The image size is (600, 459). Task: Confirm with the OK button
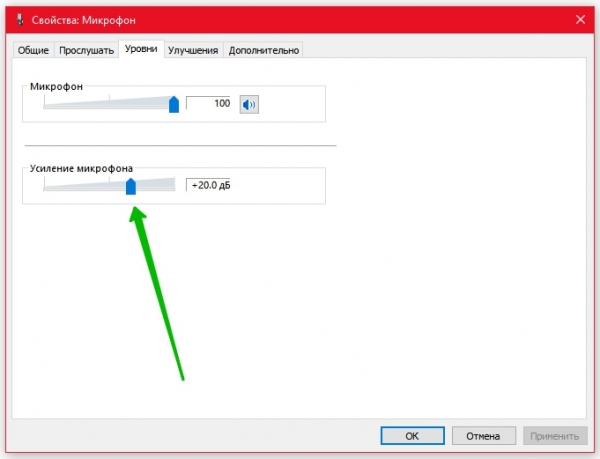[x=412, y=436]
